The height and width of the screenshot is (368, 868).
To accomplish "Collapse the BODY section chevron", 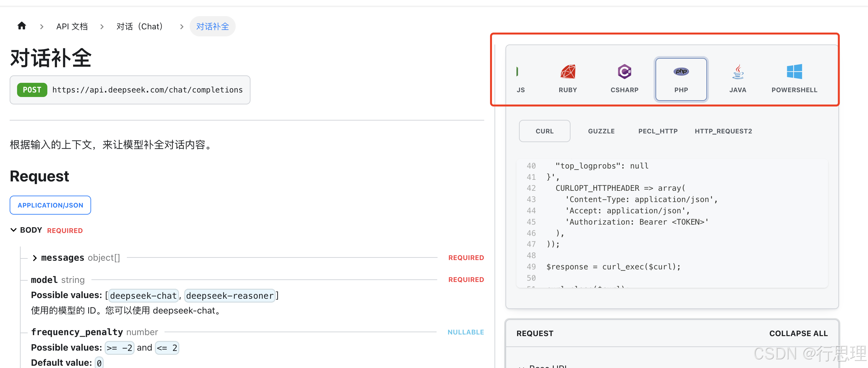I will (14, 230).
